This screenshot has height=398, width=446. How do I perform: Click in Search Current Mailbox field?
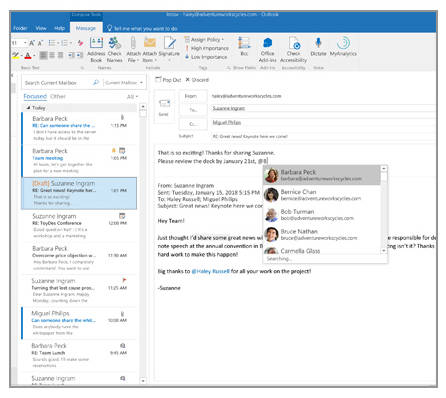click(x=57, y=82)
